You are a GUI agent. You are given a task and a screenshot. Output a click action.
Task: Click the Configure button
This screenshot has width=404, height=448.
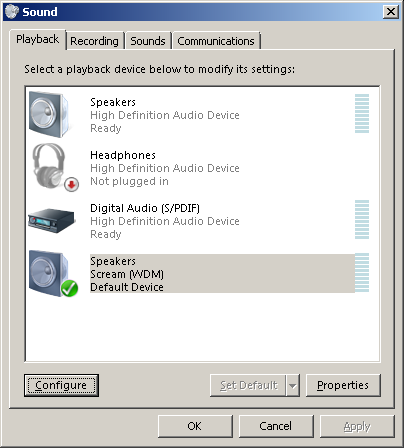pos(61,385)
